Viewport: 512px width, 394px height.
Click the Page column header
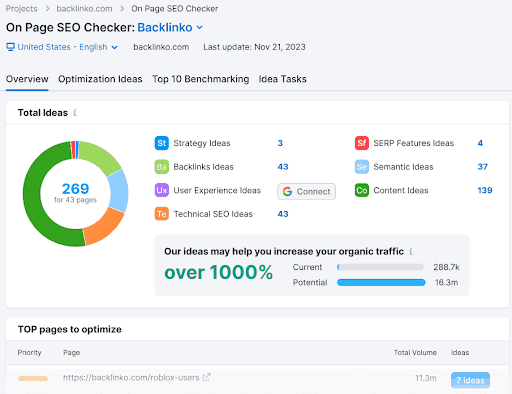coord(72,353)
